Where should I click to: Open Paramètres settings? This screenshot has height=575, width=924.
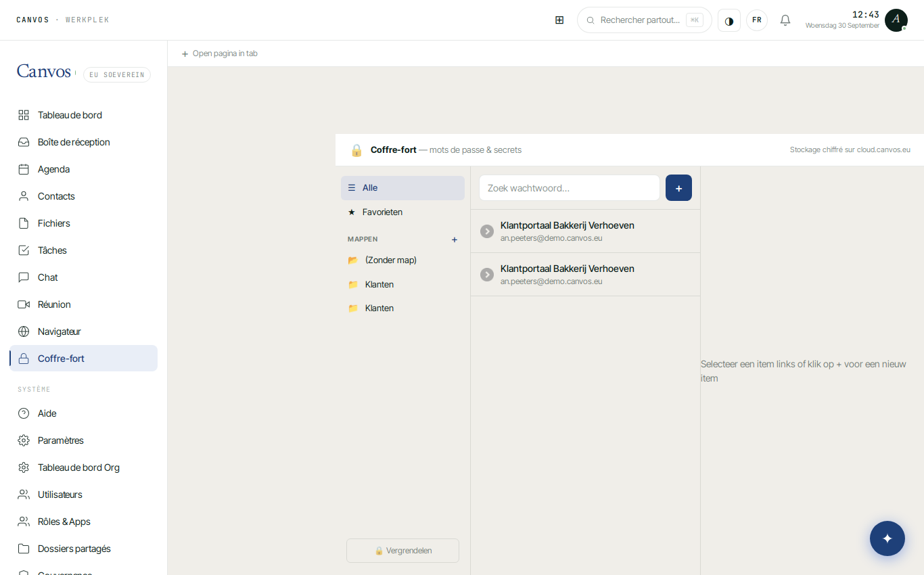[x=83, y=440]
